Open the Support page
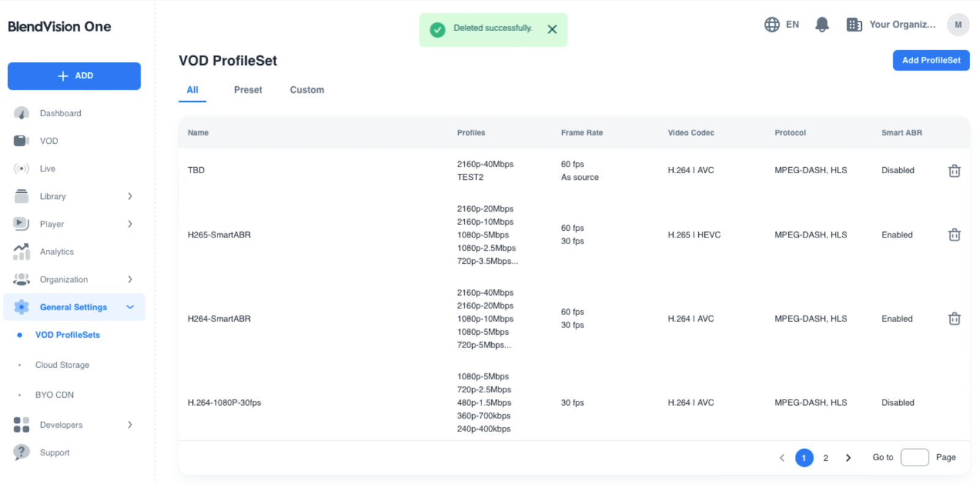 (x=55, y=453)
